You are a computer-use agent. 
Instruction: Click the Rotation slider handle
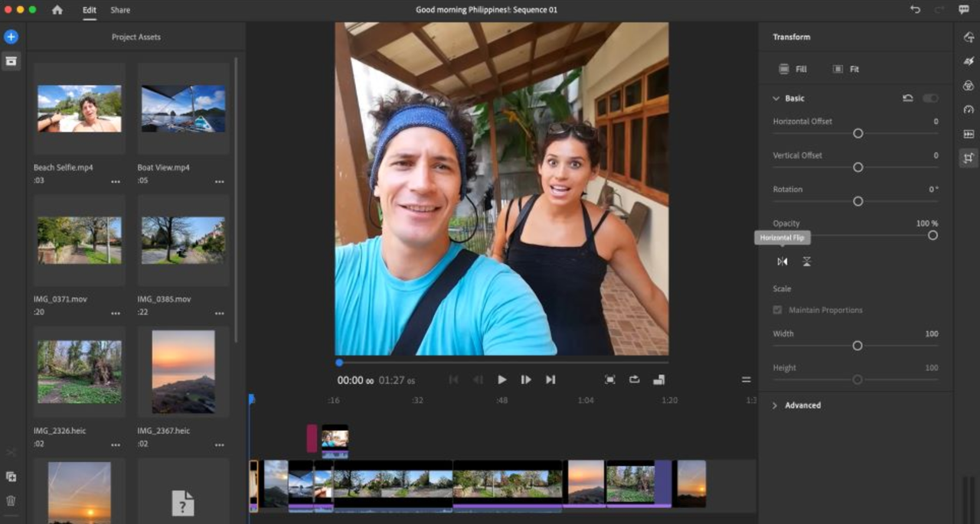(x=858, y=201)
